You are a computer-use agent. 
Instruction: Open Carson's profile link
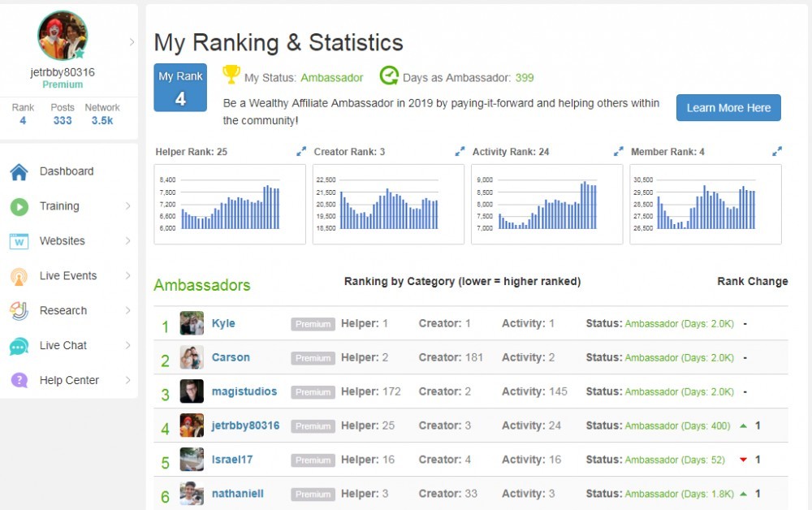click(x=231, y=357)
